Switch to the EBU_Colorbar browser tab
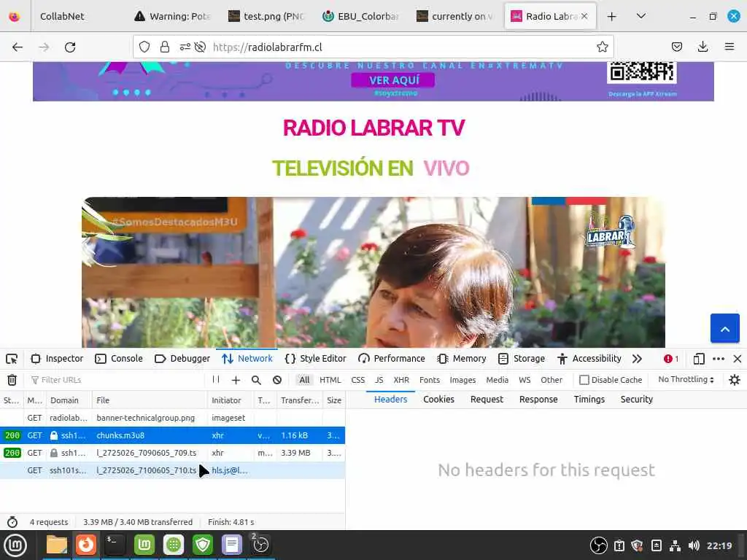The width and height of the screenshot is (747, 560). click(x=360, y=16)
